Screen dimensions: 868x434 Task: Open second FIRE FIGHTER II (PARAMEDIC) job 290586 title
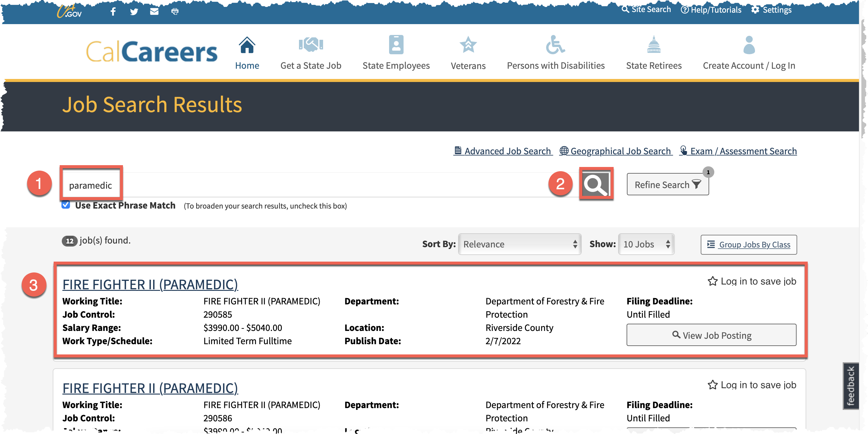click(x=150, y=388)
